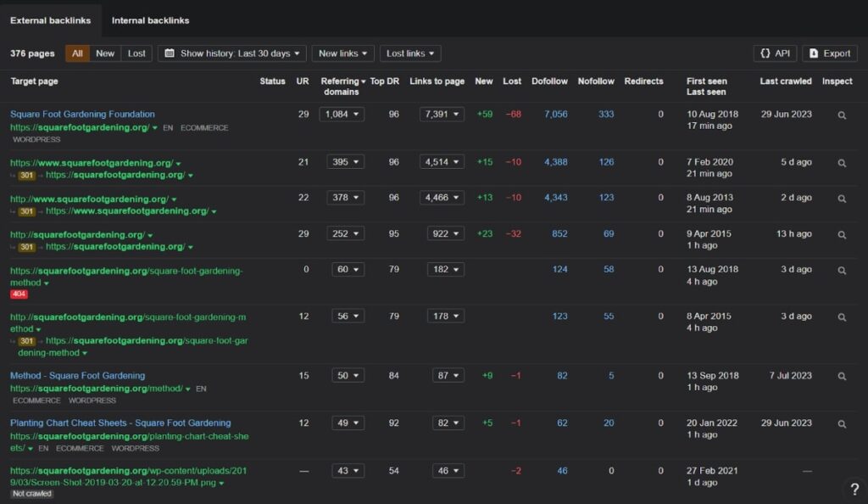Click the 10 Aug 2018 first seen date

point(712,114)
